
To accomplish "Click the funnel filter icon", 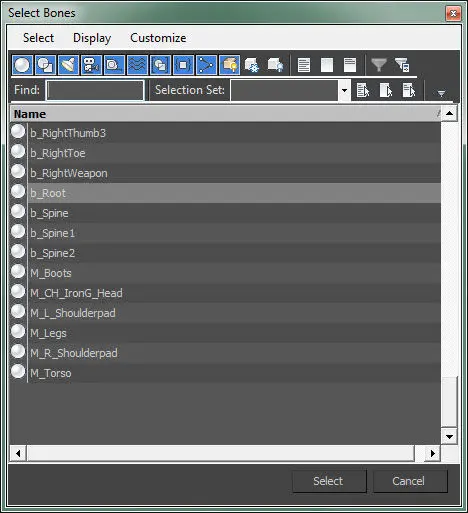I will tap(379, 65).
